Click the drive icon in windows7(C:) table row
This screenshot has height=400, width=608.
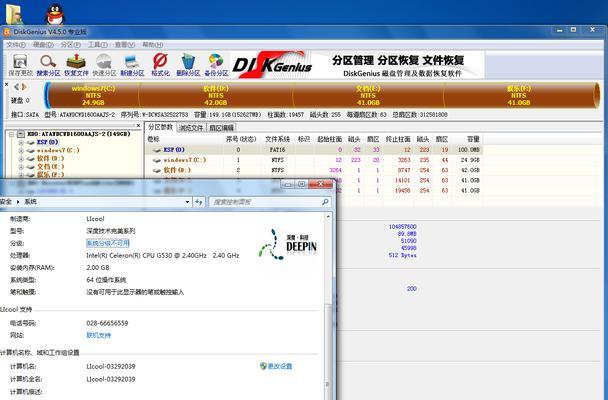coord(157,160)
